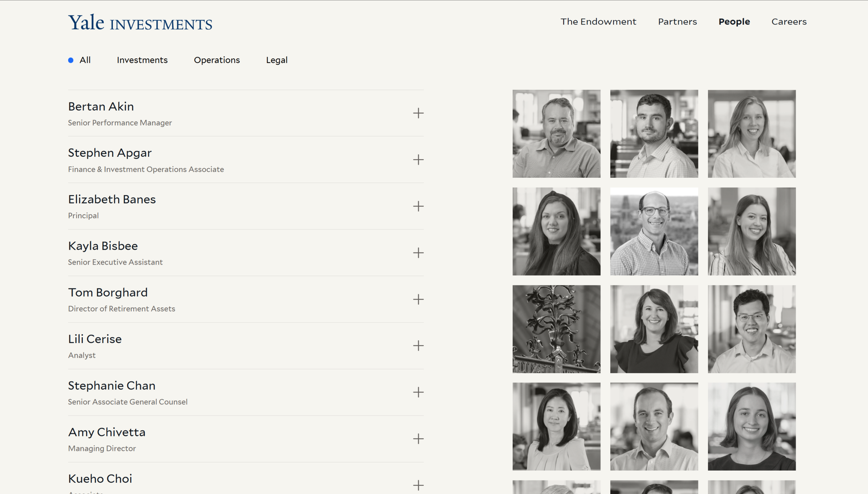Screen dimensions: 868x494
Task: Expand Bertan Akin's plus icon
Action: (x=418, y=113)
